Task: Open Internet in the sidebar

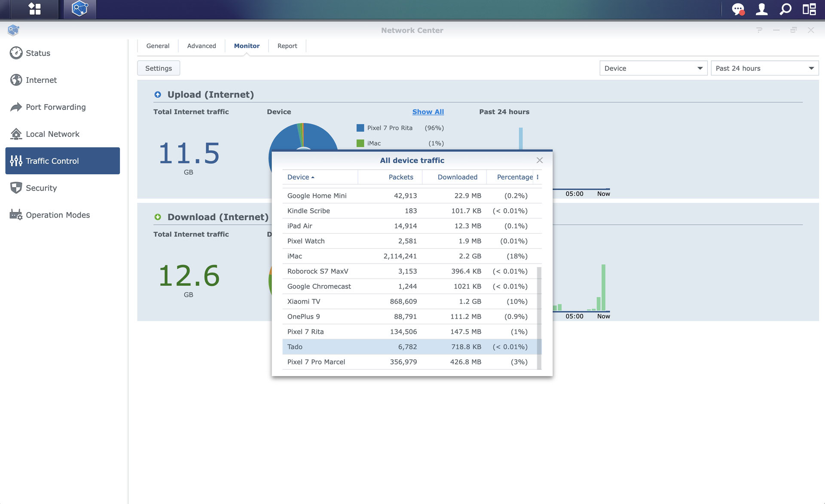Action: (63, 80)
